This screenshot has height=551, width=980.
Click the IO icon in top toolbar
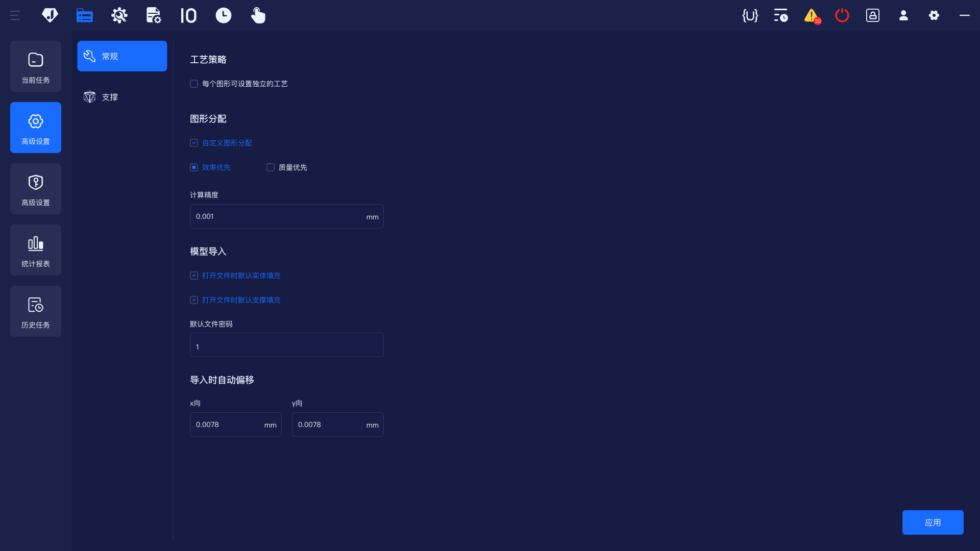point(188,15)
